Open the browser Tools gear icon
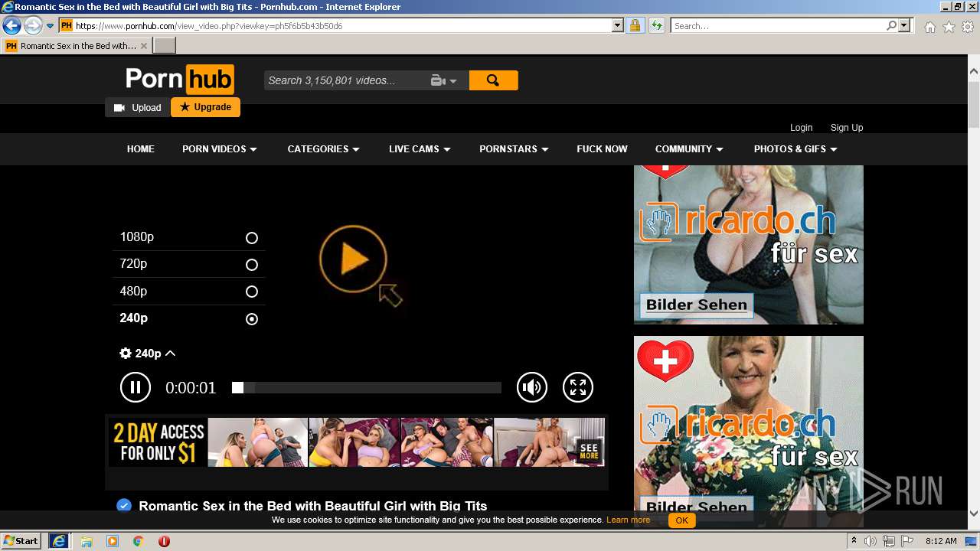 (x=968, y=27)
